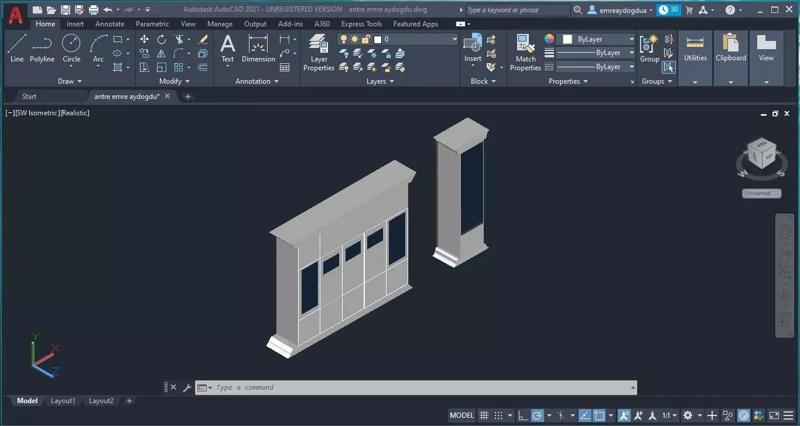Toggle snap mode in status bar
Viewport: 800px width, 426px height.
[x=498, y=415]
